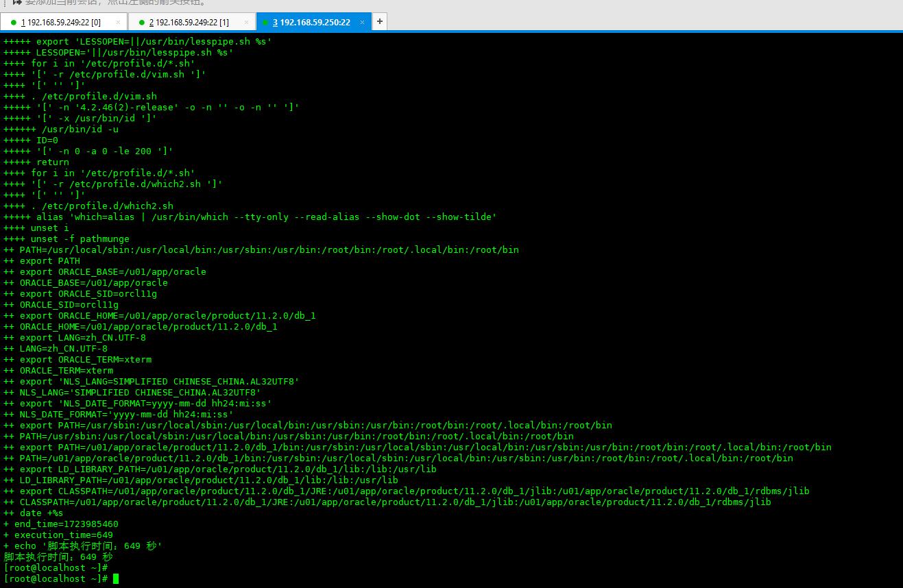Click the session export arrow icon in toolbar
This screenshot has width=903, height=588.
click(x=16, y=4)
